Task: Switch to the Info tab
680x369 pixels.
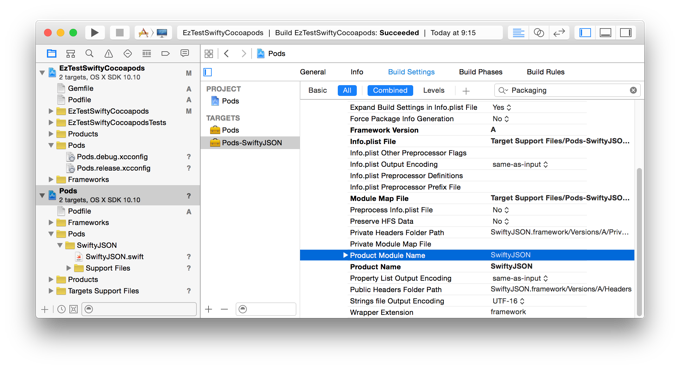Action: coord(356,72)
